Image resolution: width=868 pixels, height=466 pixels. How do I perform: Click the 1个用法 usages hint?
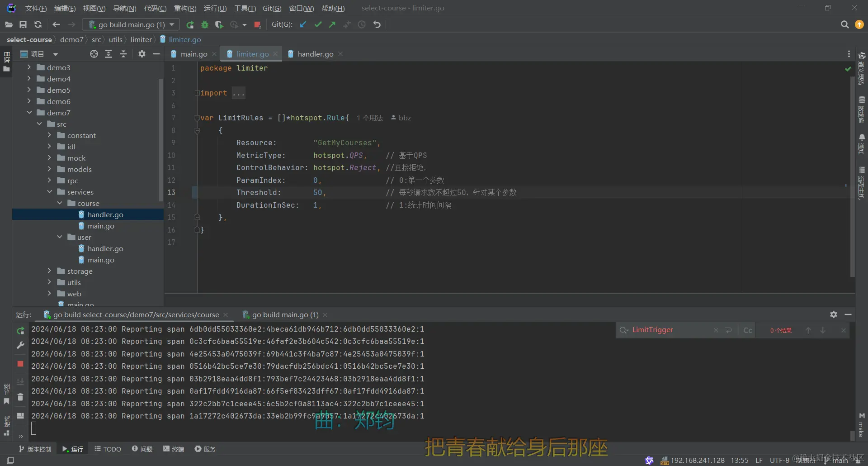[369, 118]
